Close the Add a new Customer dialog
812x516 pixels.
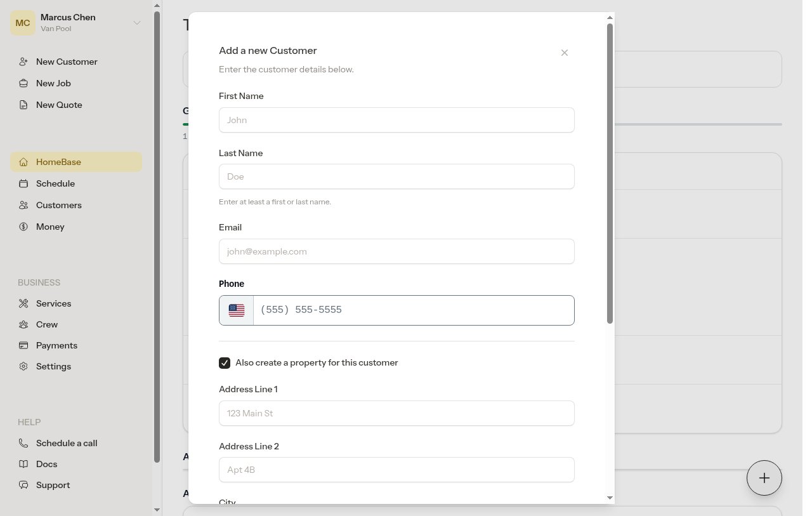point(565,53)
